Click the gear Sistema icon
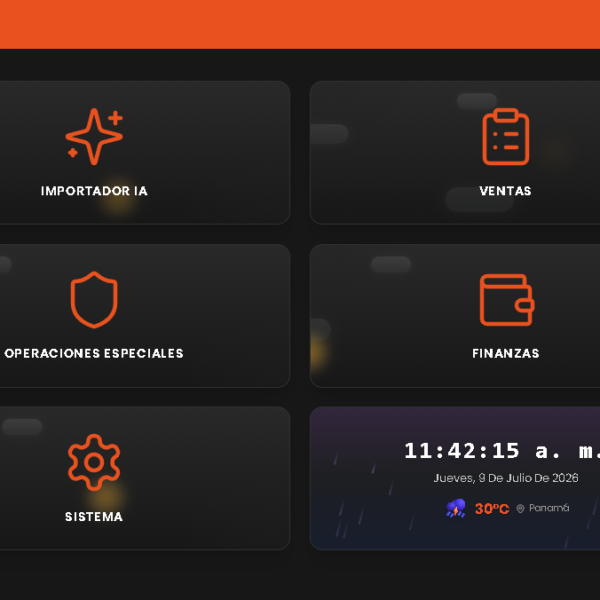 pyautogui.click(x=94, y=462)
